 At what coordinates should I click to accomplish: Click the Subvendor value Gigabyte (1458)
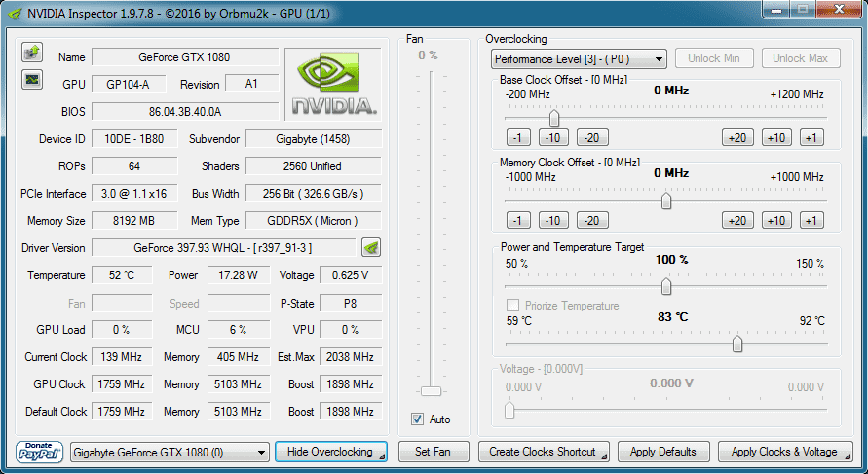314,139
